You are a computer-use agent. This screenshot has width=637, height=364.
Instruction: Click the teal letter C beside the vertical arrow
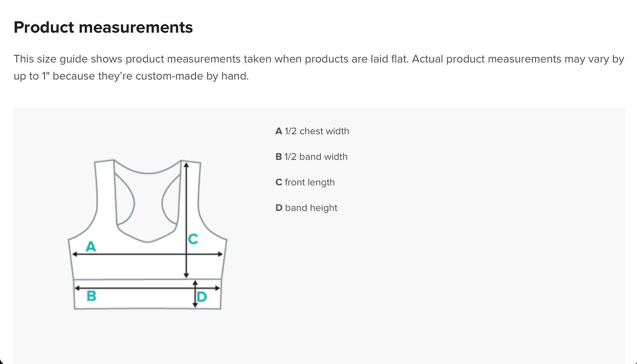pyautogui.click(x=193, y=239)
